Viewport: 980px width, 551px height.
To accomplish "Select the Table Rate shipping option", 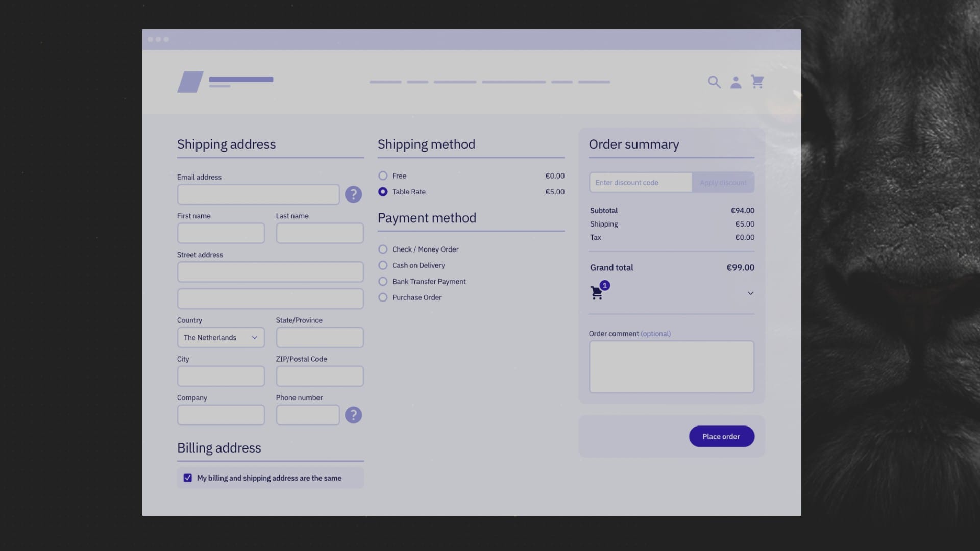I will [x=383, y=192].
